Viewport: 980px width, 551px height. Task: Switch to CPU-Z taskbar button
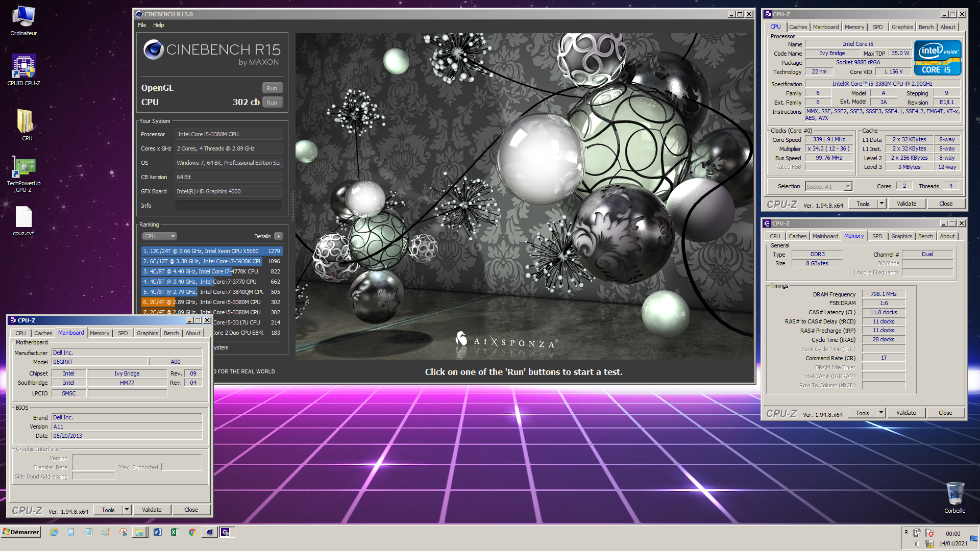tap(225, 532)
